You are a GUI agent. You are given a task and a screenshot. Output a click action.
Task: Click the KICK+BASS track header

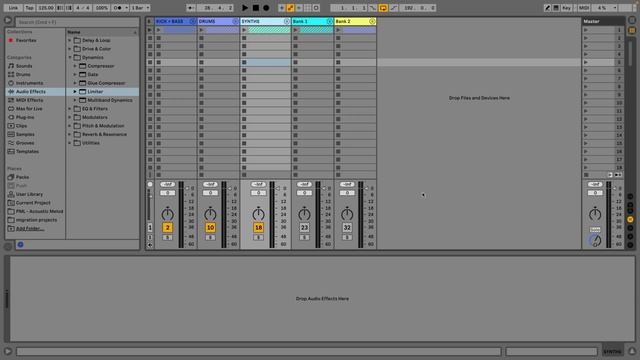click(x=176, y=21)
